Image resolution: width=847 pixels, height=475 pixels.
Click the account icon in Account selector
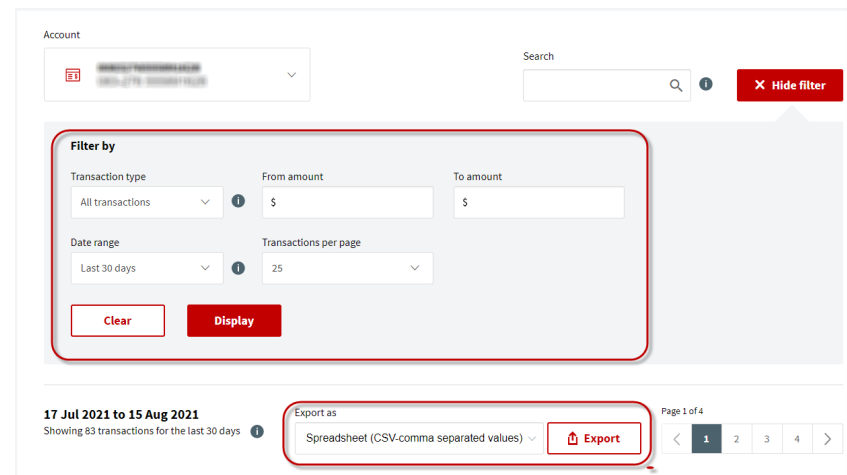tap(73, 75)
